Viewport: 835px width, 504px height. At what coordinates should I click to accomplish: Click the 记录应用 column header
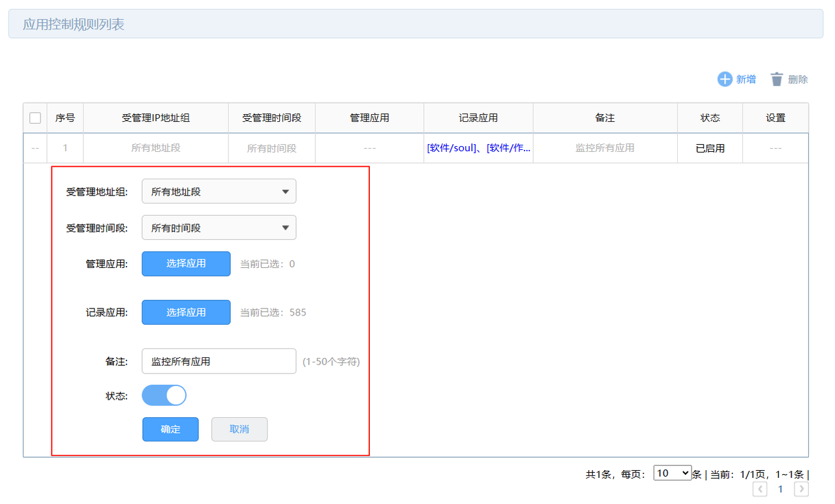[478, 118]
